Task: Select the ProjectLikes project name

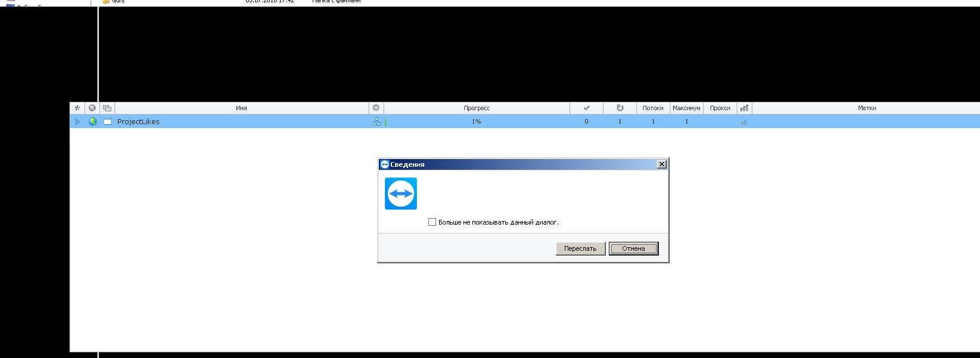Action: 138,122
